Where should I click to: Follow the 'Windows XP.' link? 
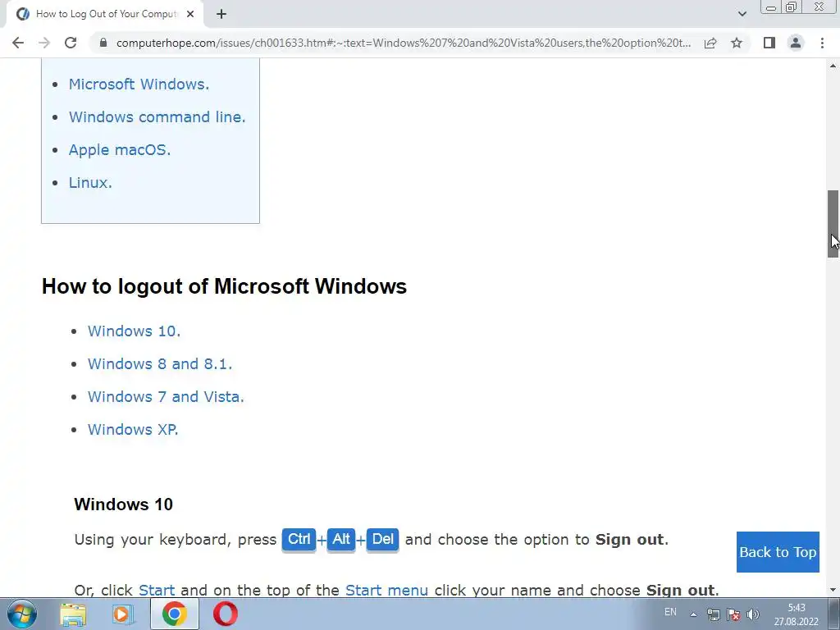133,429
